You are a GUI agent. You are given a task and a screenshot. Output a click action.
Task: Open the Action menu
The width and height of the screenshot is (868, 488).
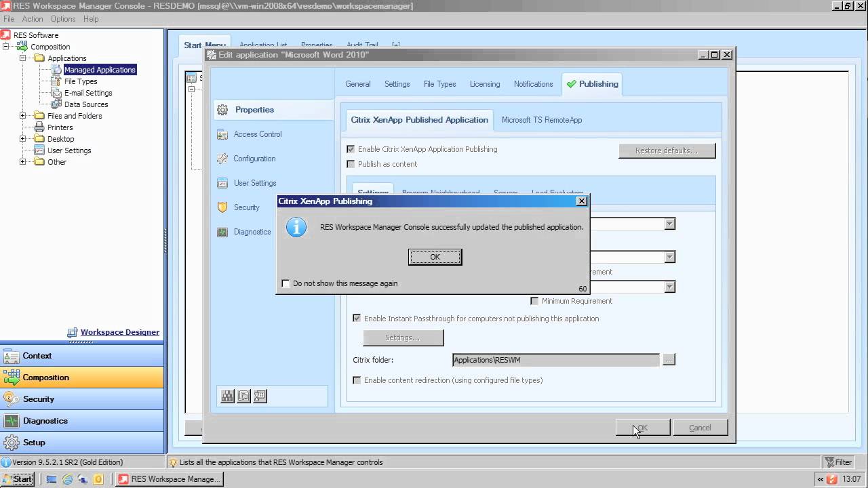click(32, 19)
